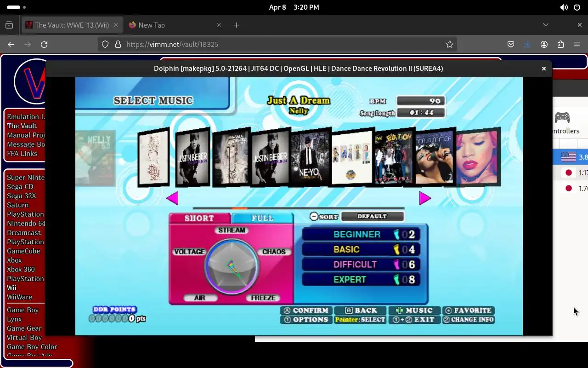This screenshot has width=588, height=368.
Task: Choose BEGINNER difficulty level 2
Action: click(x=361, y=234)
